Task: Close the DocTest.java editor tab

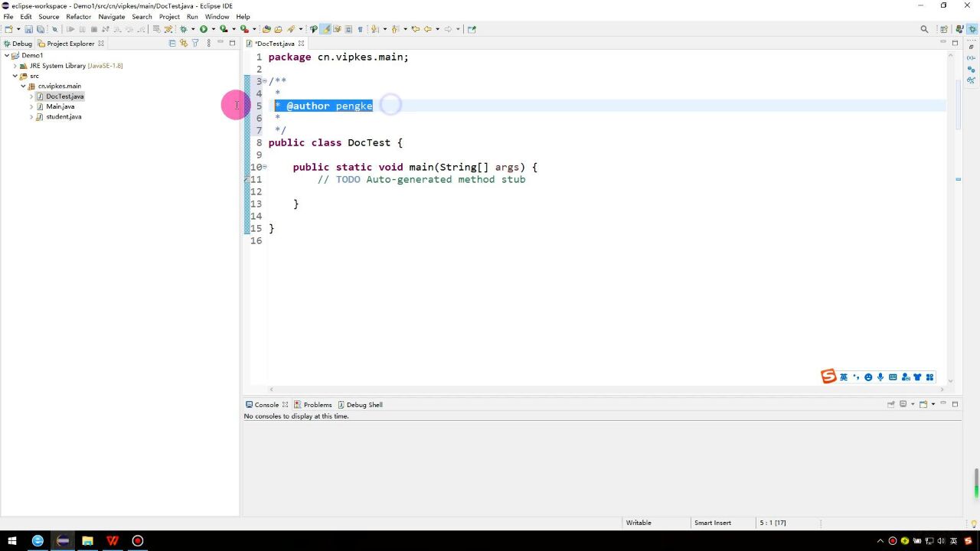Action: tap(302, 44)
